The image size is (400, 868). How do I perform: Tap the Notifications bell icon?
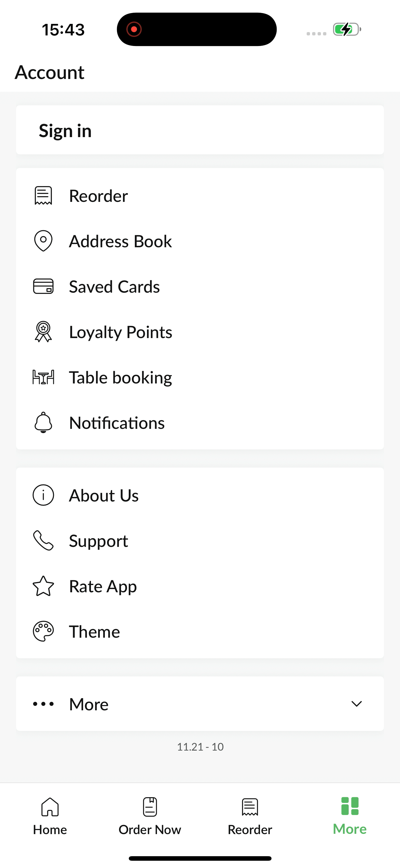[x=43, y=422]
